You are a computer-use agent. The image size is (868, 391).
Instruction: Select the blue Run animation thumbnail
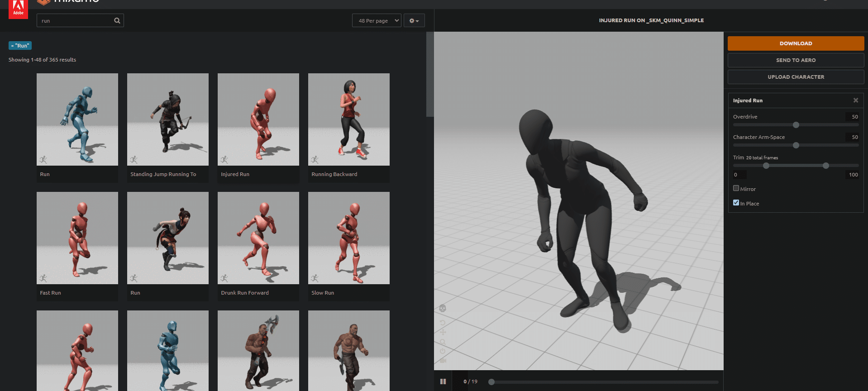pos(77,119)
